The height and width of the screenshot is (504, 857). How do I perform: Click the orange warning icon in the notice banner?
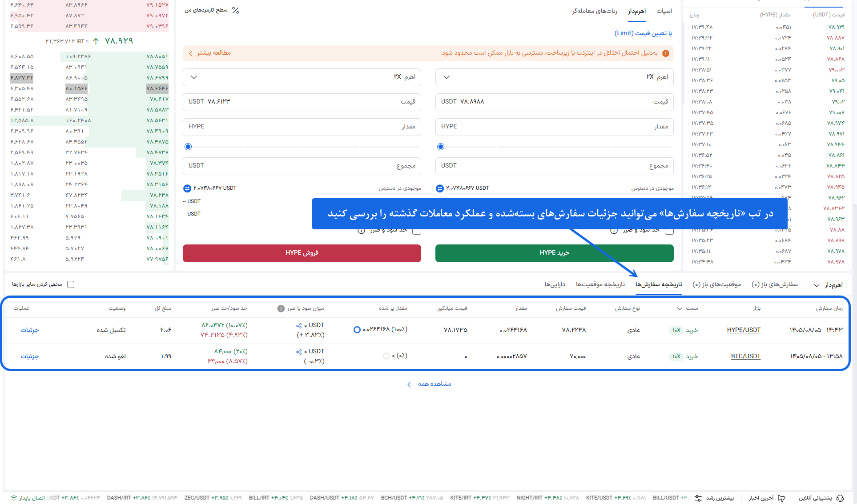(x=666, y=53)
